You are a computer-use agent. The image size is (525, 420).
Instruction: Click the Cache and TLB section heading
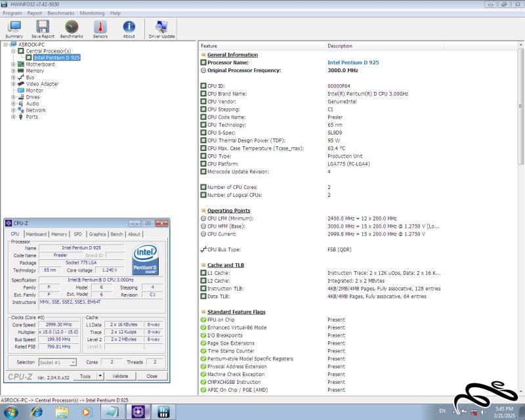tap(226, 265)
